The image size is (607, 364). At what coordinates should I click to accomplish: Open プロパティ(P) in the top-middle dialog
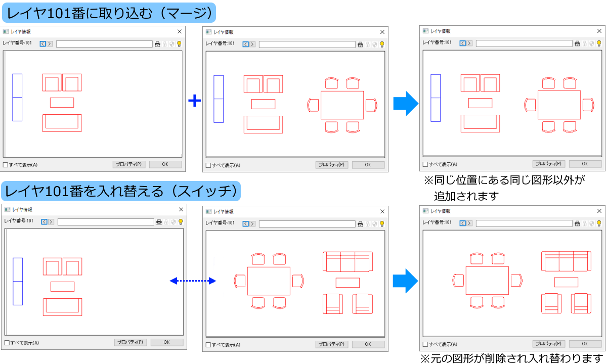[332, 165]
